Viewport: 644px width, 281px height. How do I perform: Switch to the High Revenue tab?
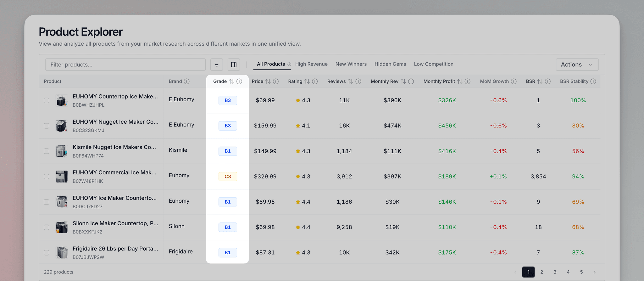pos(311,64)
